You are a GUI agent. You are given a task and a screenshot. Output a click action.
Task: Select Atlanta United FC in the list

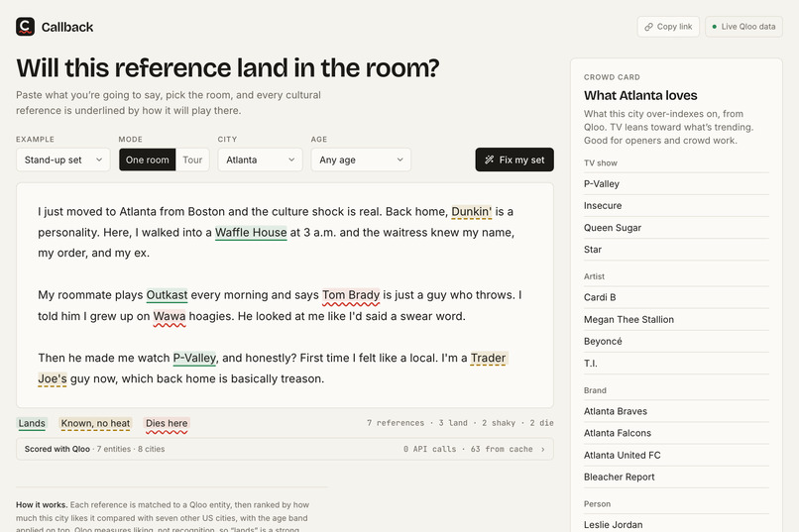(x=676, y=455)
